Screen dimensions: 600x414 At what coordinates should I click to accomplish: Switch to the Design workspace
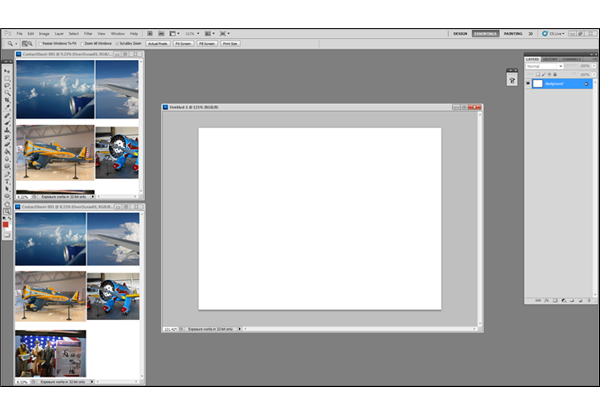tap(460, 34)
